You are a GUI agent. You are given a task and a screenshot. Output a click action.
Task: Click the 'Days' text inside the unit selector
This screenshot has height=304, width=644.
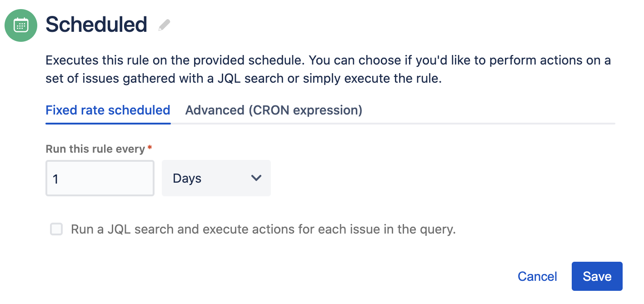pos(187,179)
